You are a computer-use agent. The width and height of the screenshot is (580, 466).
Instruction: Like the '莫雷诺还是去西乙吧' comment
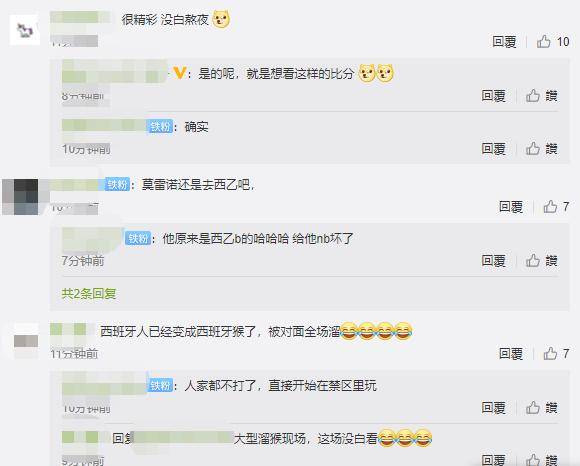pos(556,206)
